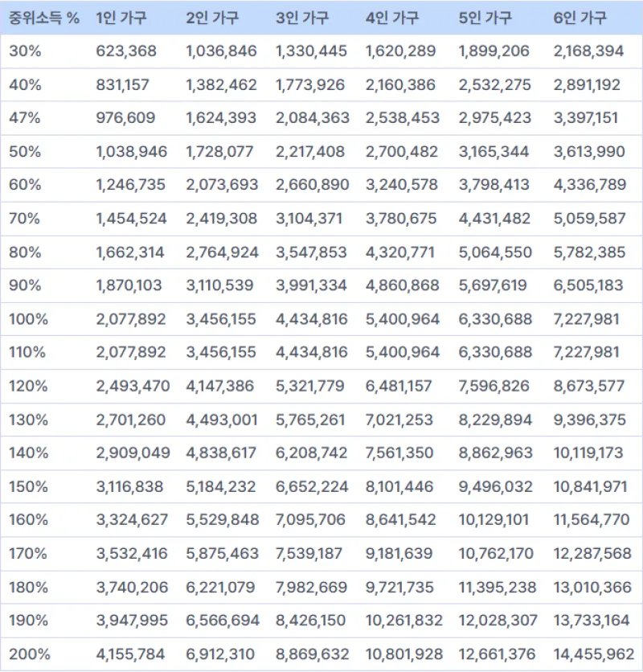Click the 중위소득 % column header
Screen dimensions: 643x672
click(44, 18)
